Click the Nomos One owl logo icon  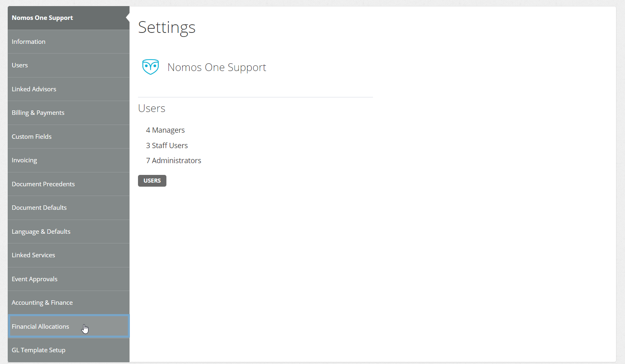[151, 67]
